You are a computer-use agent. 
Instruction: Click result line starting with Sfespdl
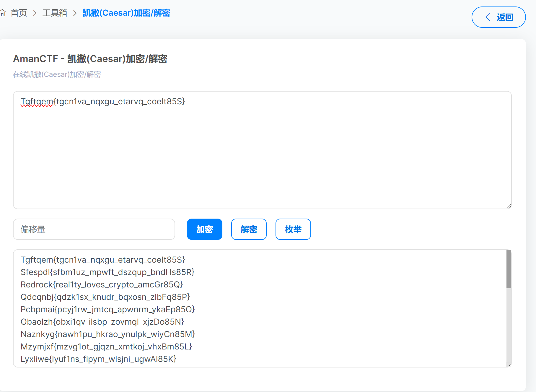point(107,272)
